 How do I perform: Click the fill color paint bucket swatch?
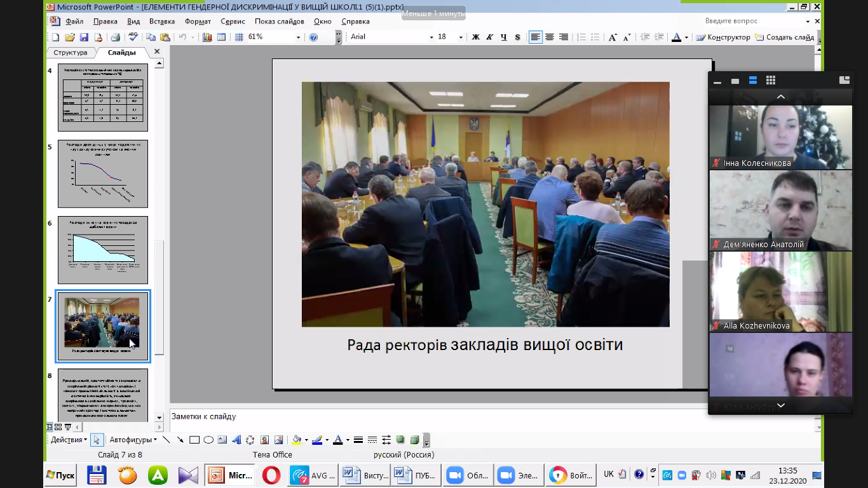[295, 440]
